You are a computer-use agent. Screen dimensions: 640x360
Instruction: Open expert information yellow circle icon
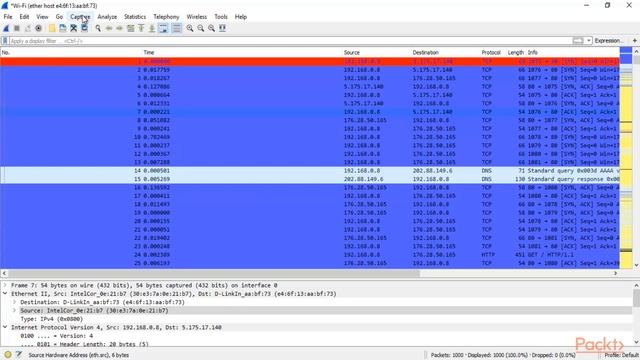[x=8, y=355]
